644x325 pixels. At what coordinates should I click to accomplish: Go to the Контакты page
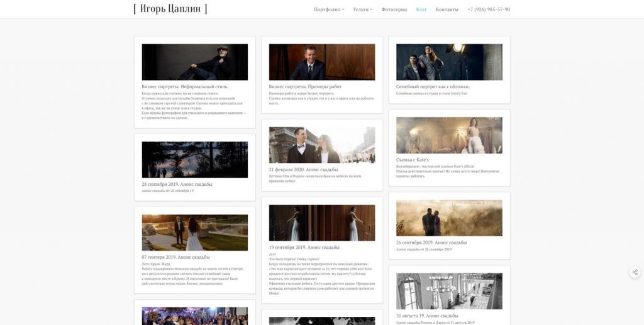click(447, 9)
